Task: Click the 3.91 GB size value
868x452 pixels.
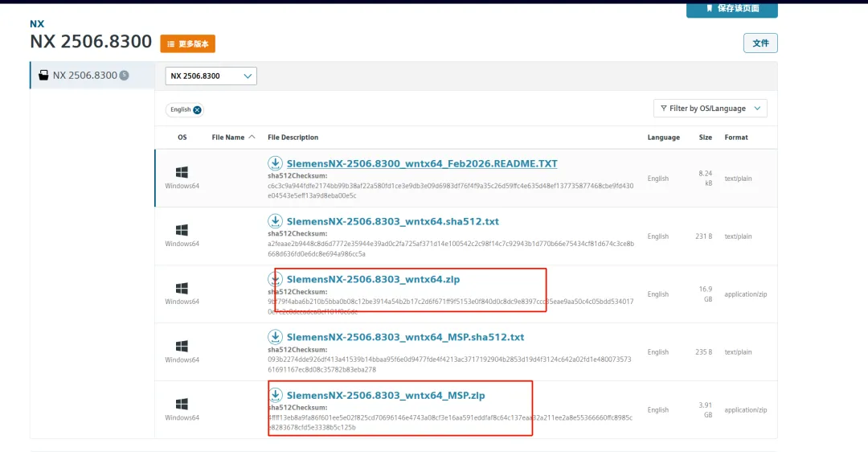Action: pyautogui.click(x=706, y=410)
